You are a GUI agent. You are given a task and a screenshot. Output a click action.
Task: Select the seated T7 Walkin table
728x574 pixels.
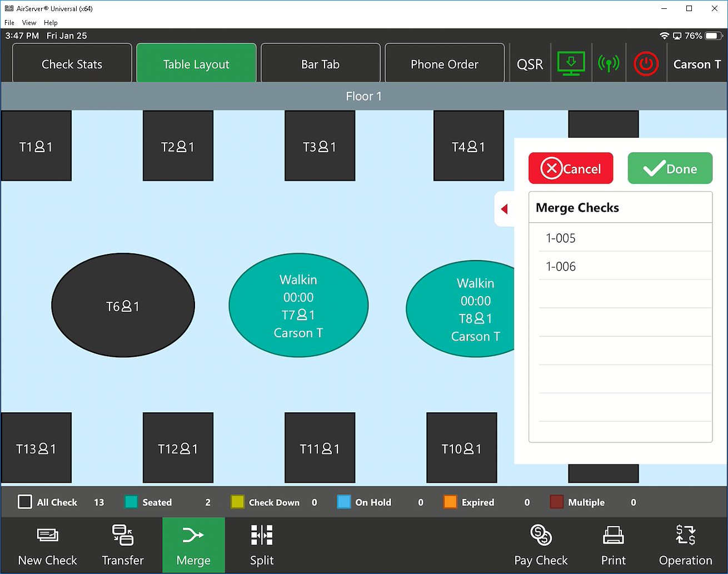coord(298,306)
